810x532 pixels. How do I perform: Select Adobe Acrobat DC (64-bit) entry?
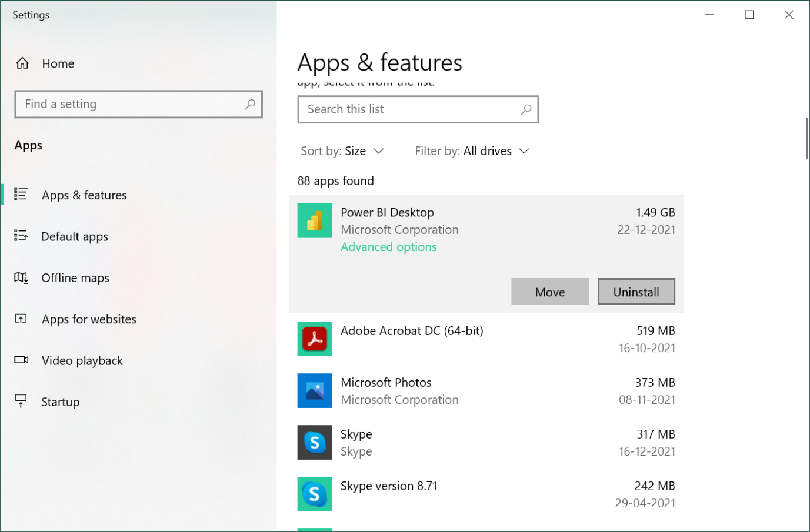click(486, 339)
